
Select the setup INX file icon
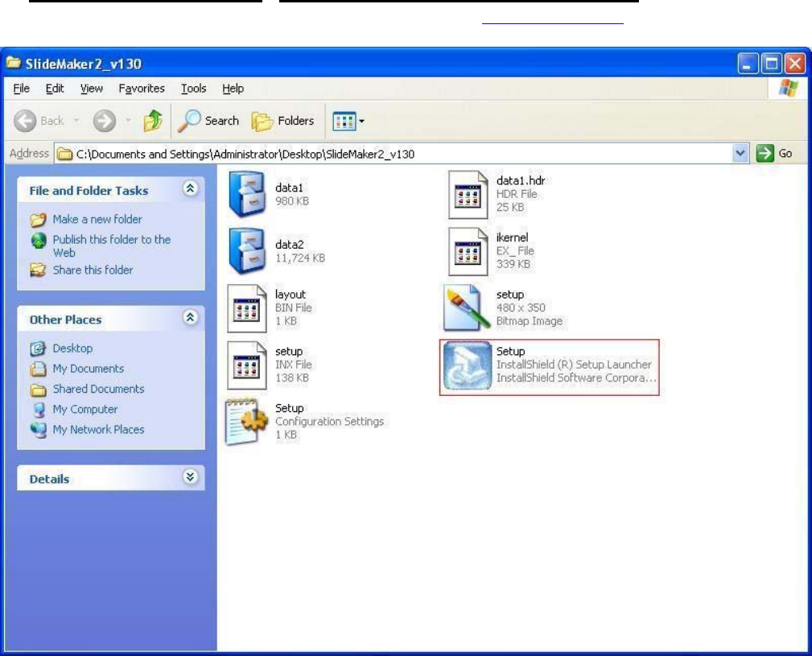(247, 365)
